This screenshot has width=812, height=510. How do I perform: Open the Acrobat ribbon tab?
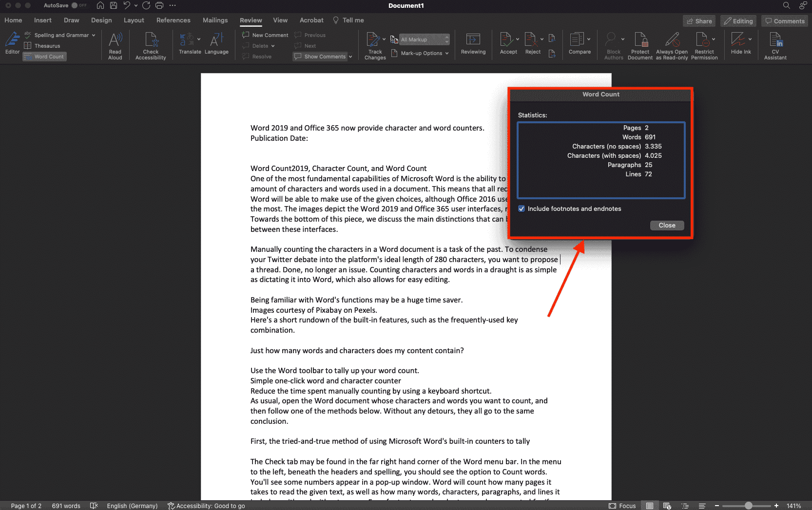coord(311,20)
